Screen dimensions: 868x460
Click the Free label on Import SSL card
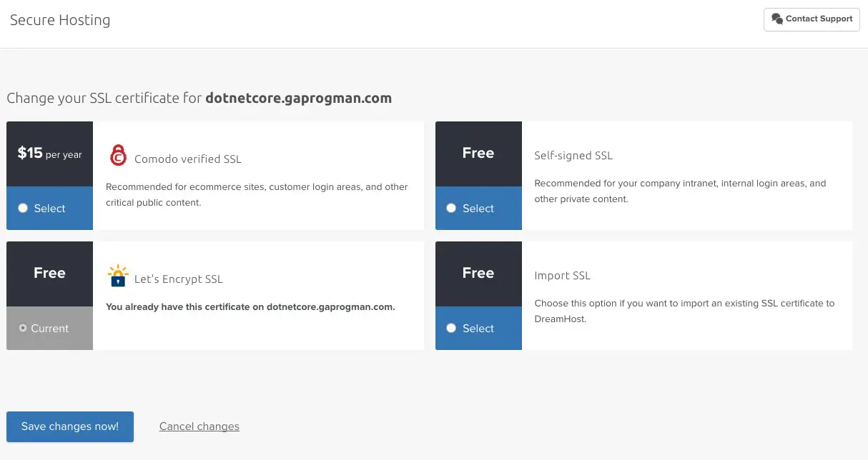pos(478,273)
